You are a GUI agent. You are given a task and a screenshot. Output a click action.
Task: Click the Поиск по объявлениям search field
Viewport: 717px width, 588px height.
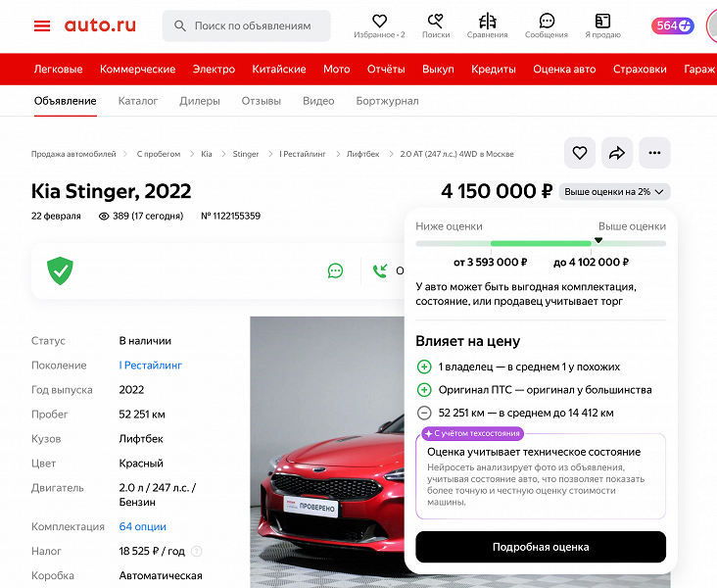[x=247, y=26]
